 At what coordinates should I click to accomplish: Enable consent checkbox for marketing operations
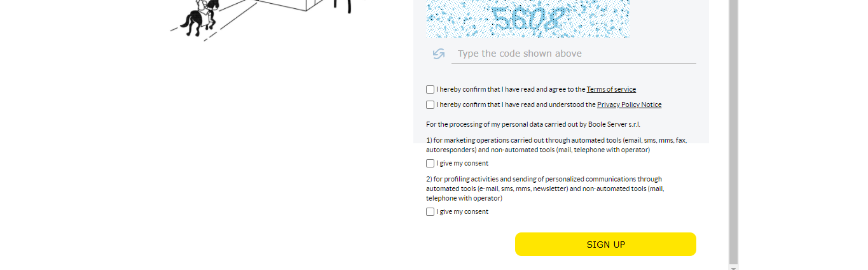[x=431, y=164]
